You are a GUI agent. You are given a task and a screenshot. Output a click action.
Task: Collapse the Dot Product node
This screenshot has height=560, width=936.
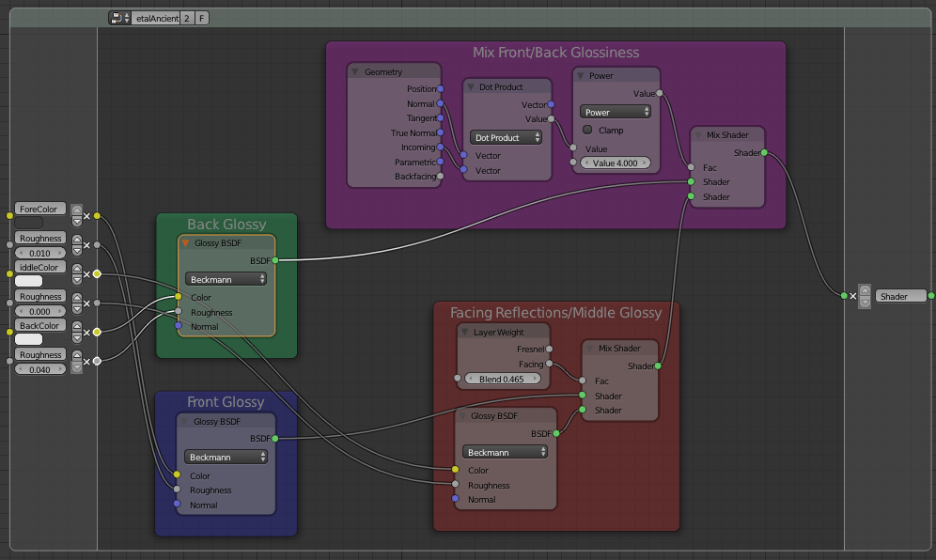(471, 87)
